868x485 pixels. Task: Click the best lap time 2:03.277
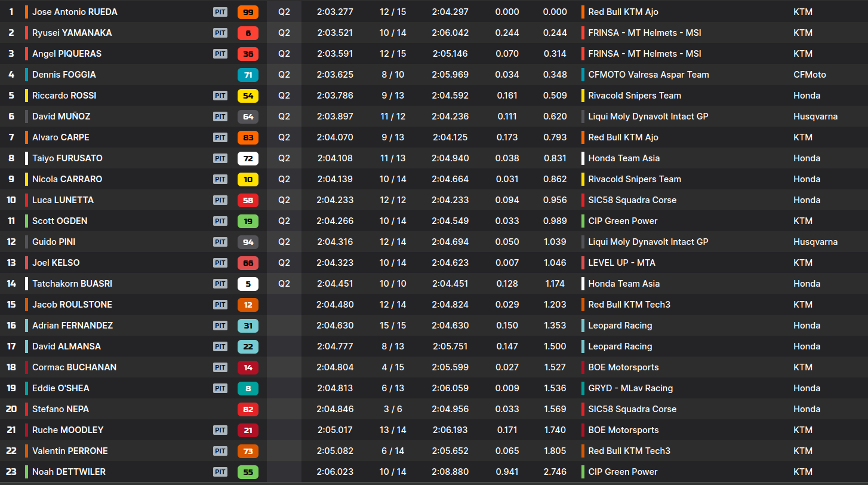(335, 12)
